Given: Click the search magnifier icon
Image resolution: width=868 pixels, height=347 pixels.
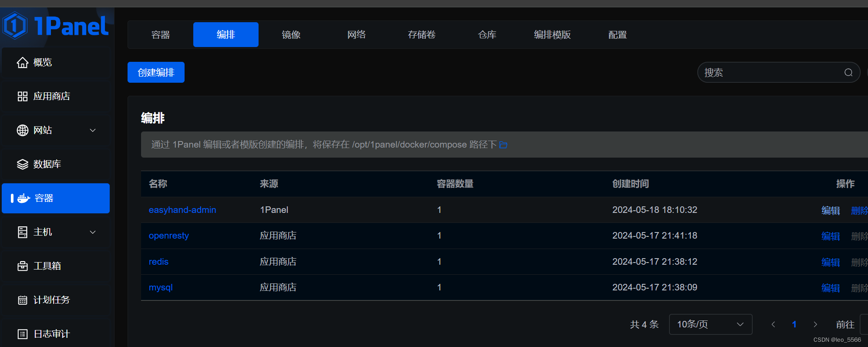Looking at the screenshot, I should point(848,72).
